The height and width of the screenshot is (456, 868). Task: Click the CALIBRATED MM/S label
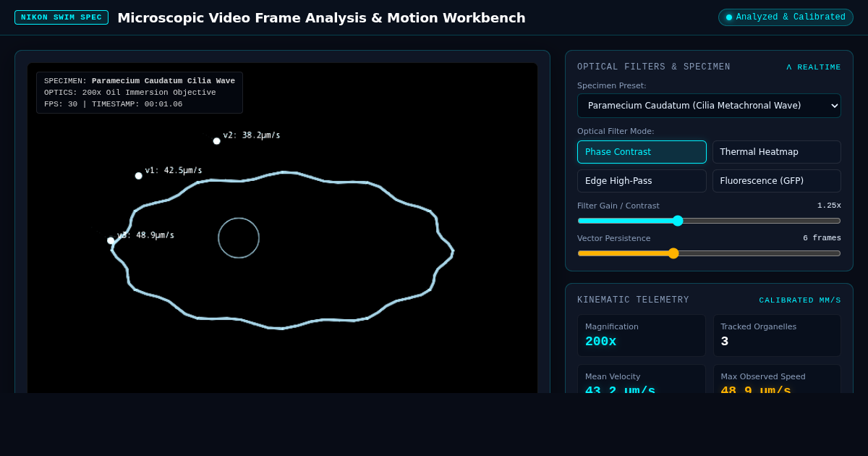click(800, 300)
